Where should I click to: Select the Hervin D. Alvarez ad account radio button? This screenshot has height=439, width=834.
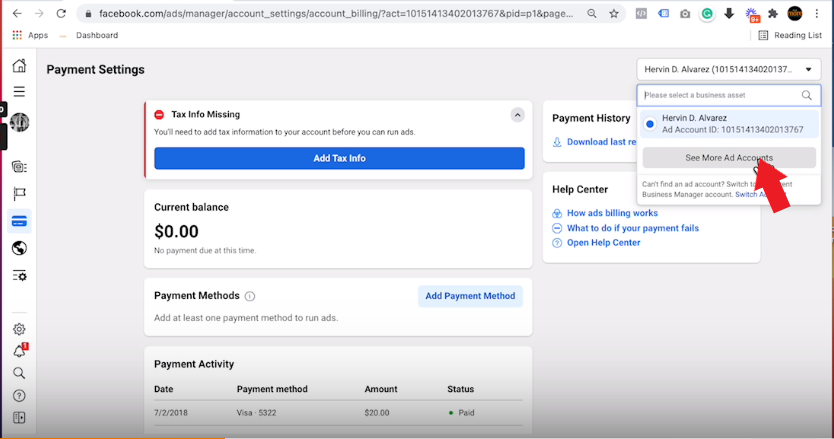(x=649, y=124)
